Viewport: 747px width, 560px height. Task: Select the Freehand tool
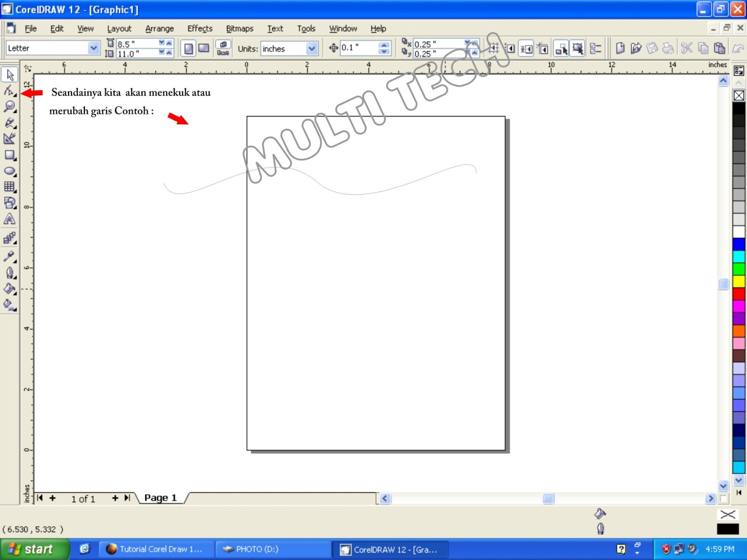pyautogui.click(x=9, y=122)
